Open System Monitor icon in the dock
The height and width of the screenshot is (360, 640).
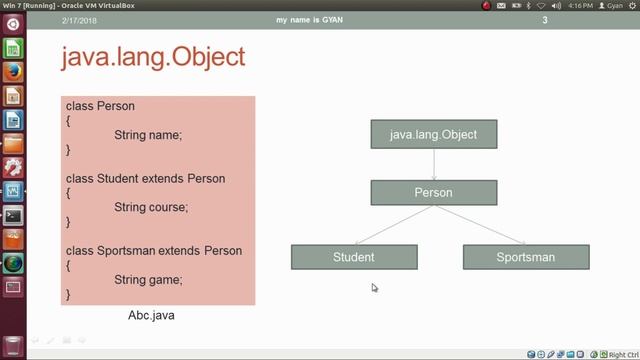click(x=13, y=191)
